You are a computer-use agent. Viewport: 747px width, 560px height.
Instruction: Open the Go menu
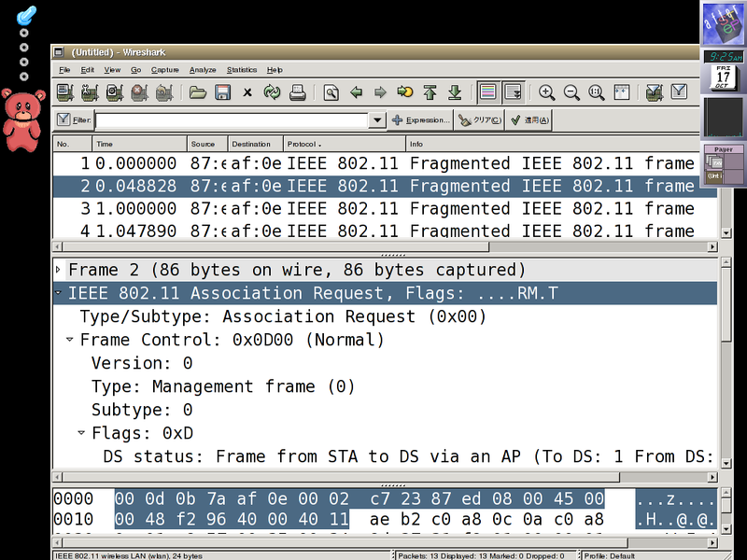pos(135,69)
